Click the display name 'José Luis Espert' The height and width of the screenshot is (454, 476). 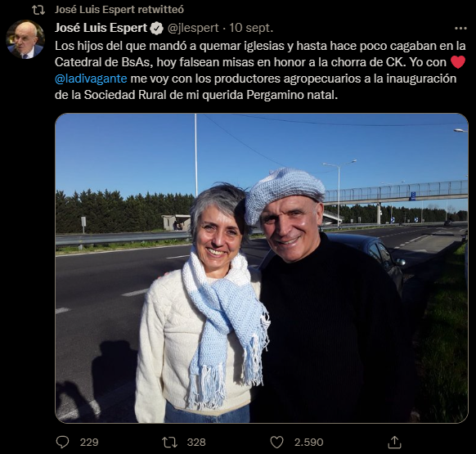101,28
